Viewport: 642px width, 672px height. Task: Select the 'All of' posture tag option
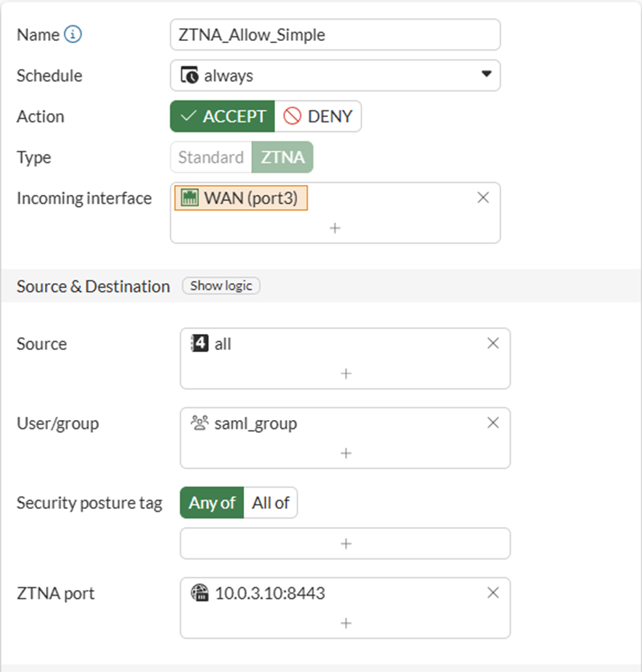tap(270, 503)
